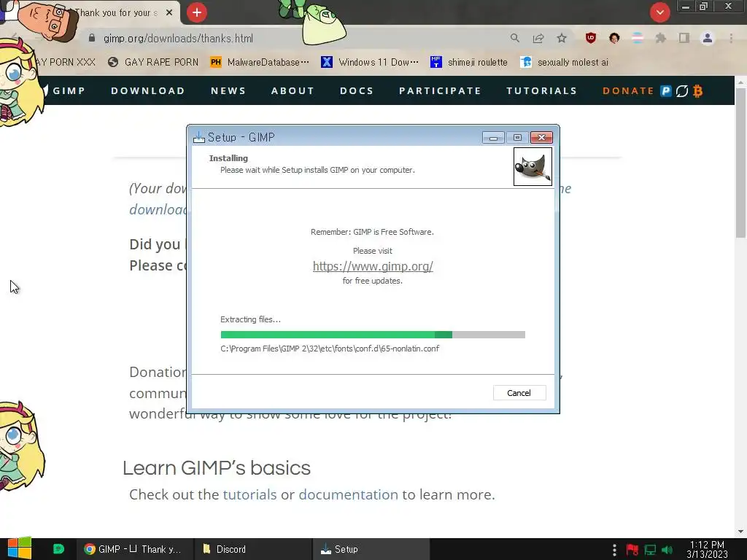
Task: Click the green installation progress bar
Action: tap(373, 335)
